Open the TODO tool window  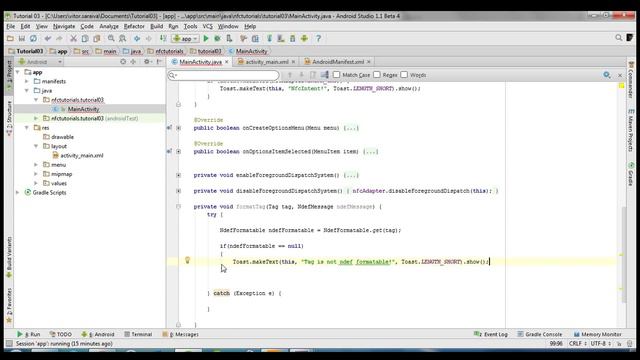point(60,334)
